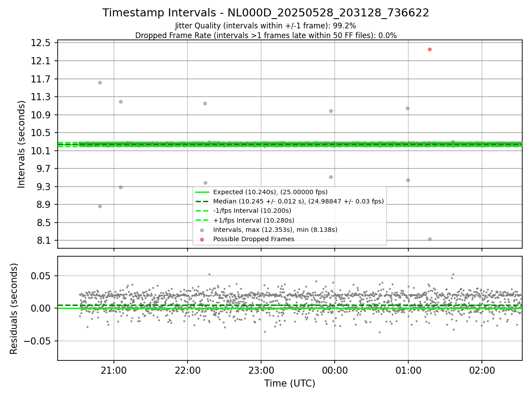The image size is (532, 399).
Task: Click the red legend marker for dropped frames
Action: 202,239
